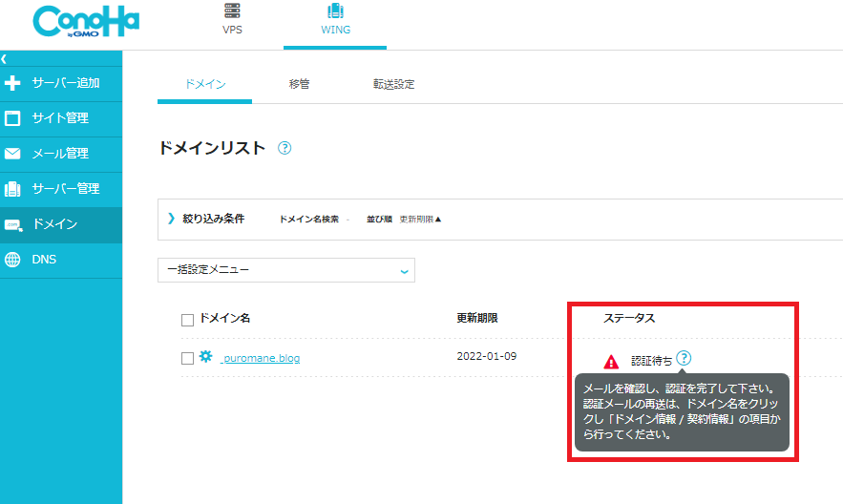Open the puromane.blog domain link
The width and height of the screenshot is (843, 504).
click(x=261, y=358)
